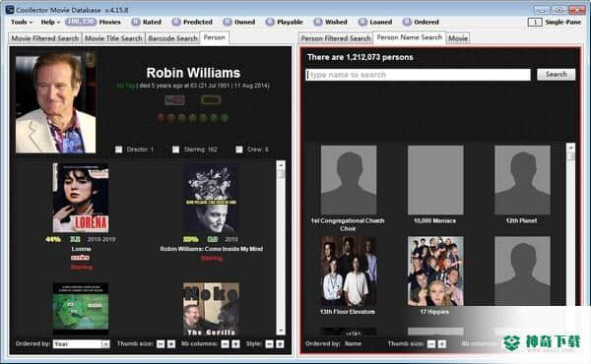Switch to the Barcode Search tab
Viewport: 591px width, 364px height.
point(172,38)
